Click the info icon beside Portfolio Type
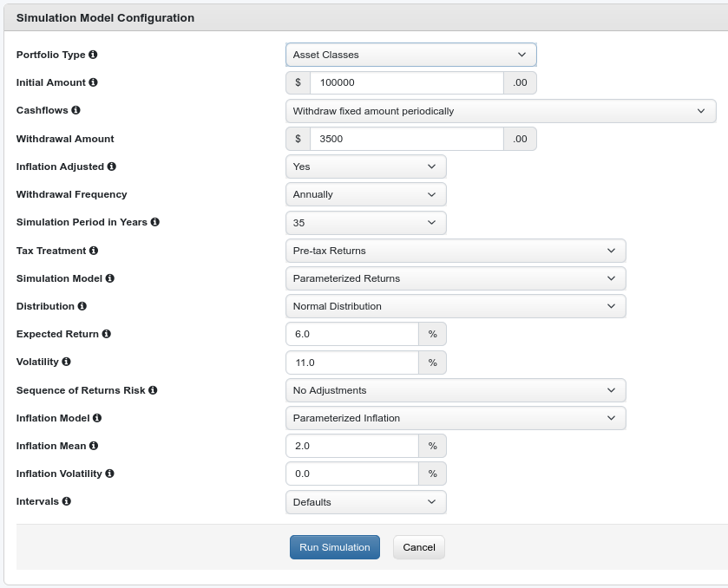728x588 pixels. (93, 55)
